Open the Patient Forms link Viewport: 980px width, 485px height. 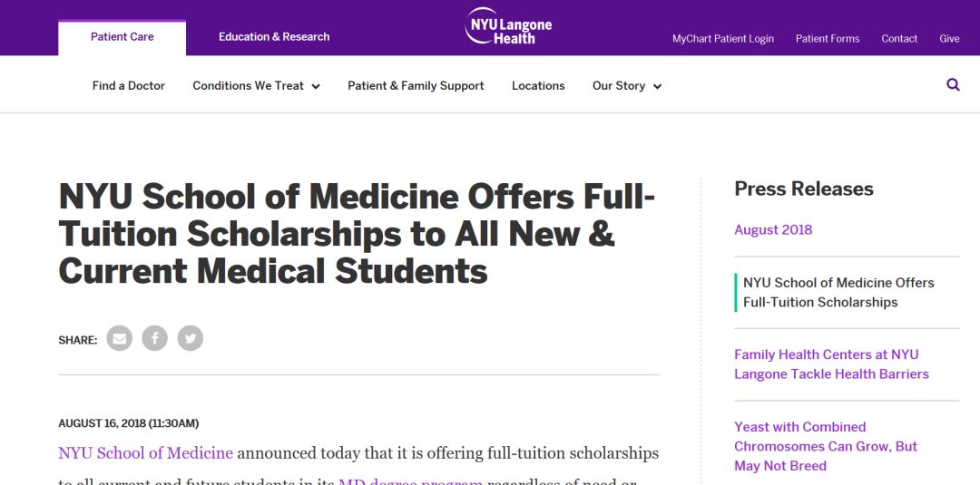[828, 39]
